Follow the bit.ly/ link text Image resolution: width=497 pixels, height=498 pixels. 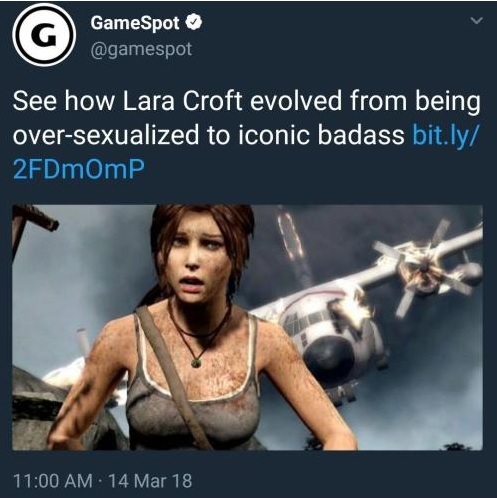pyautogui.click(x=446, y=135)
